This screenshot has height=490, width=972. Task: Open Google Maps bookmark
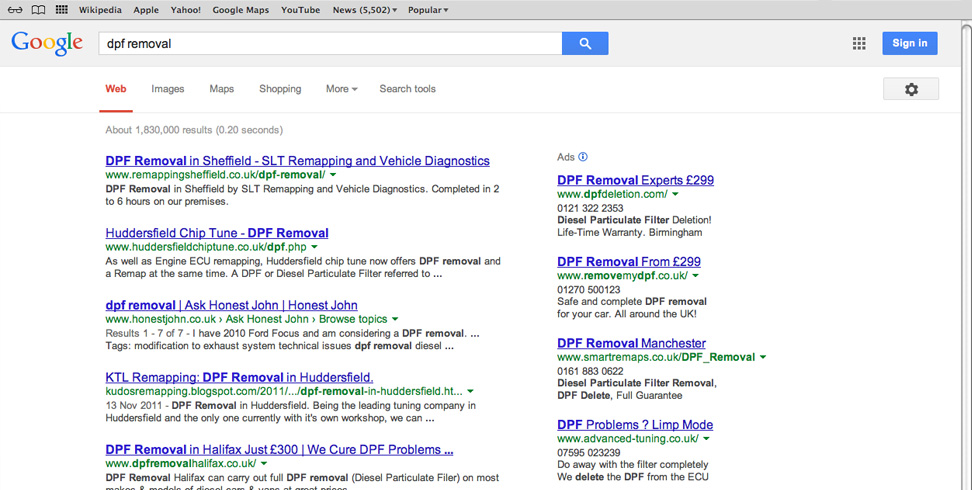tap(241, 10)
